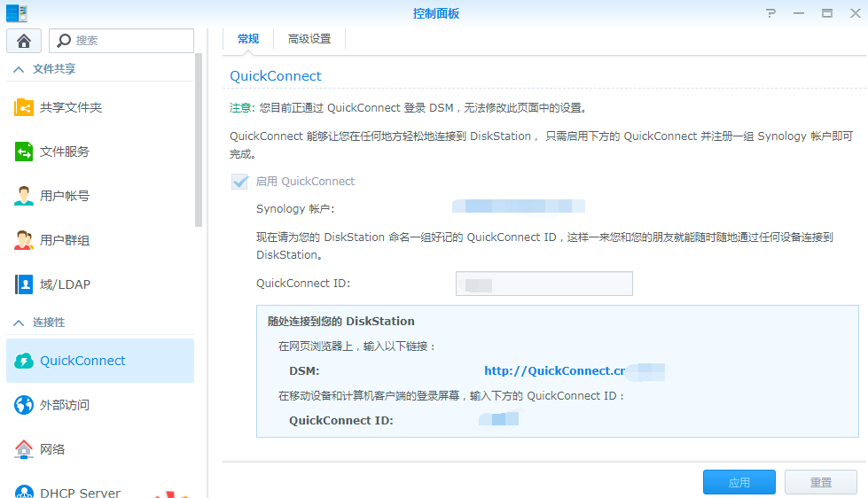868x498 pixels.
Task: Collapse the 连接性 section
Action: pos(19,323)
